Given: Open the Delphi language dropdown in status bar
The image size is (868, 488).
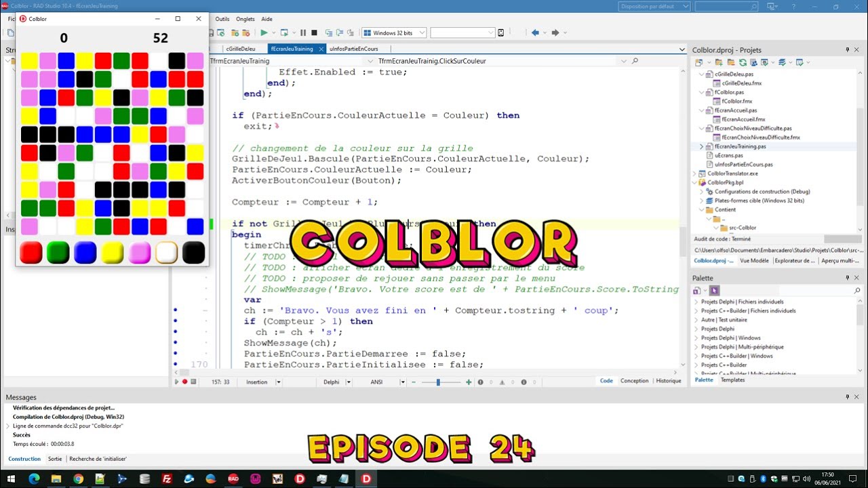Looking at the screenshot, I should tap(349, 382).
